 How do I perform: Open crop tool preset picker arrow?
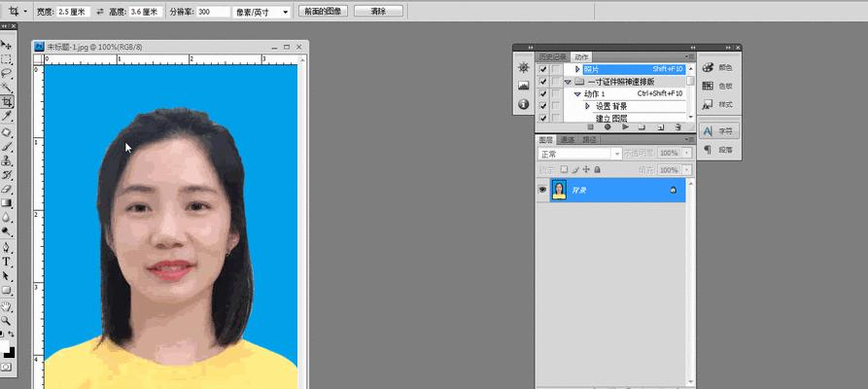(25, 12)
